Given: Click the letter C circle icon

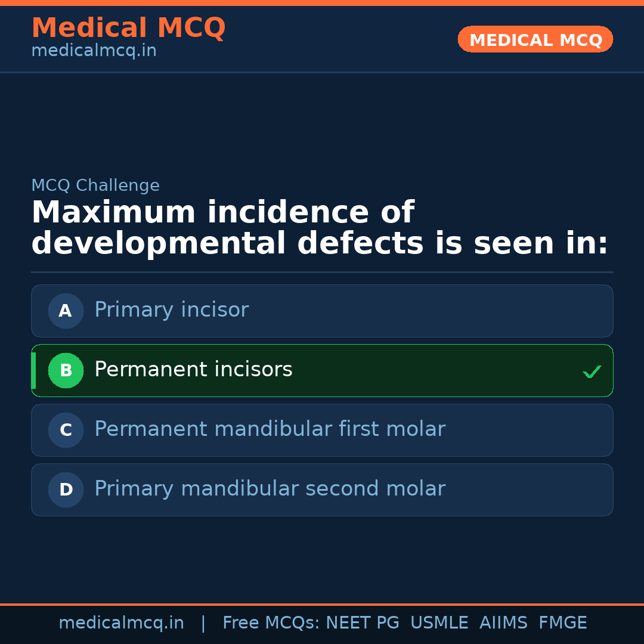Looking at the screenshot, I should coord(66,430).
